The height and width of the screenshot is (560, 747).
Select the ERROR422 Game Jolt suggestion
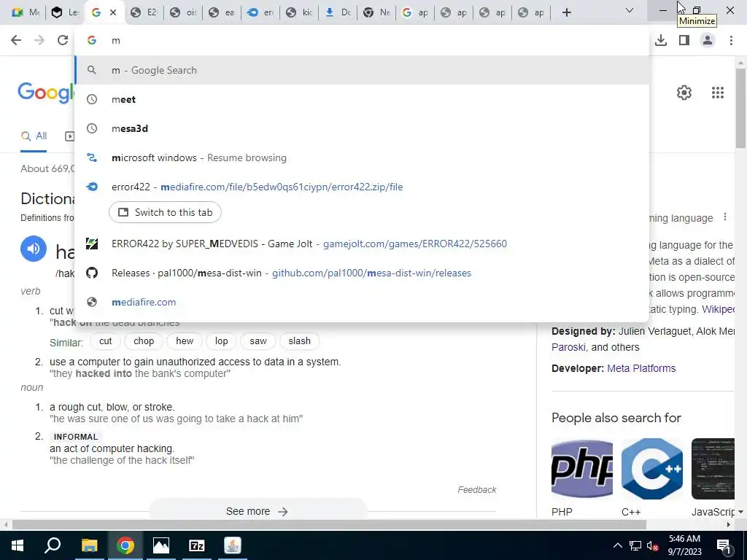[x=362, y=244]
